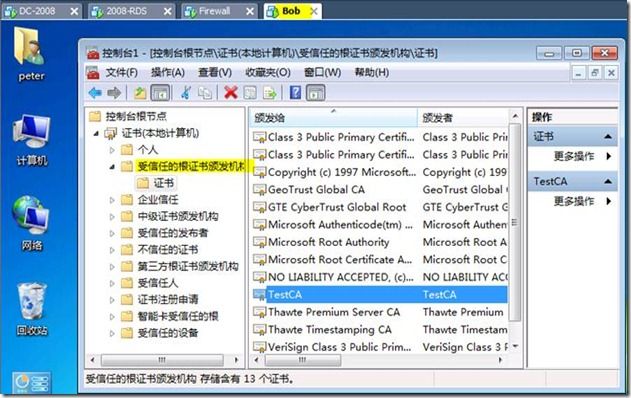Sort by the 颁发者 column header
631x398 pixels.
463,118
